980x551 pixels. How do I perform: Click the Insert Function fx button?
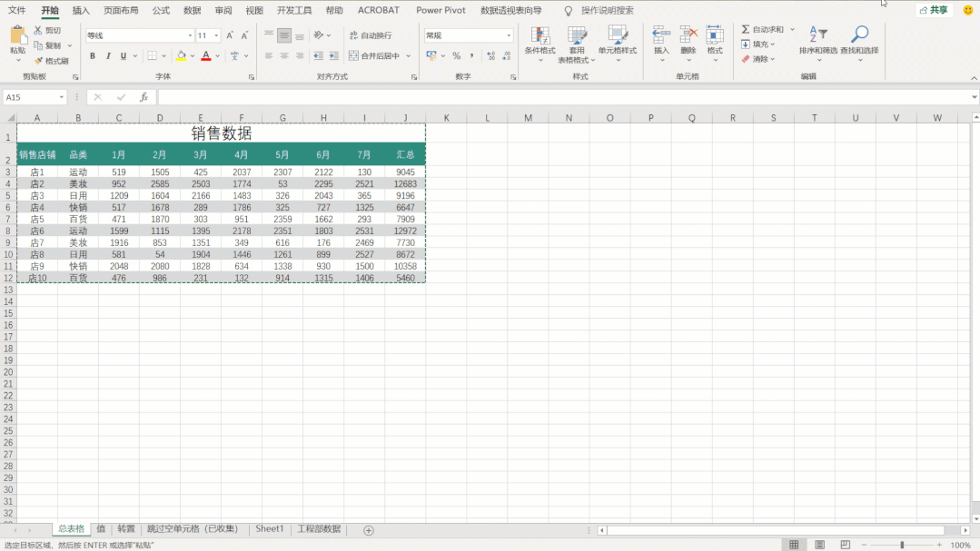coord(144,97)
